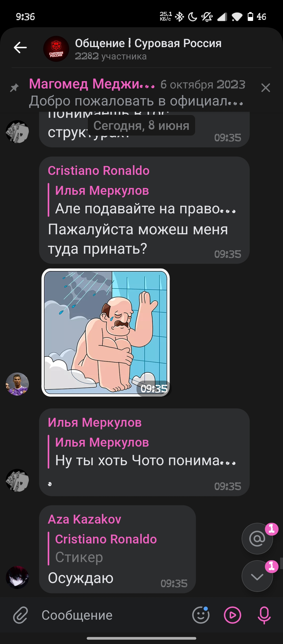This screenshot has height=644, width=283.
Task: Tap the group title Общение Суровая Россия
Action: coord(148,43)
